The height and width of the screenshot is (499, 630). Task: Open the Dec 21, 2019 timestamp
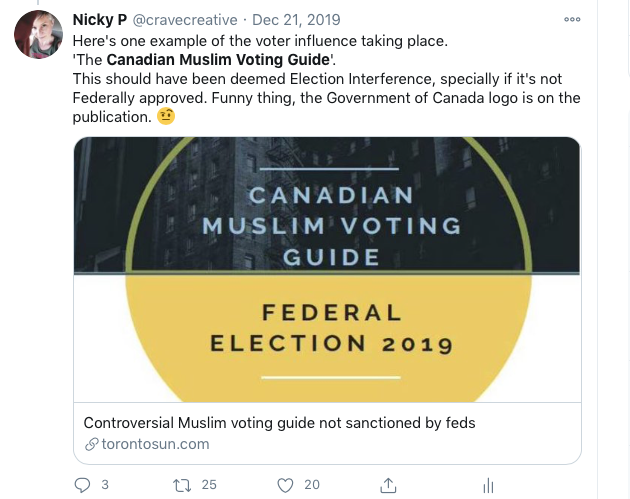[x=296, y=20]
